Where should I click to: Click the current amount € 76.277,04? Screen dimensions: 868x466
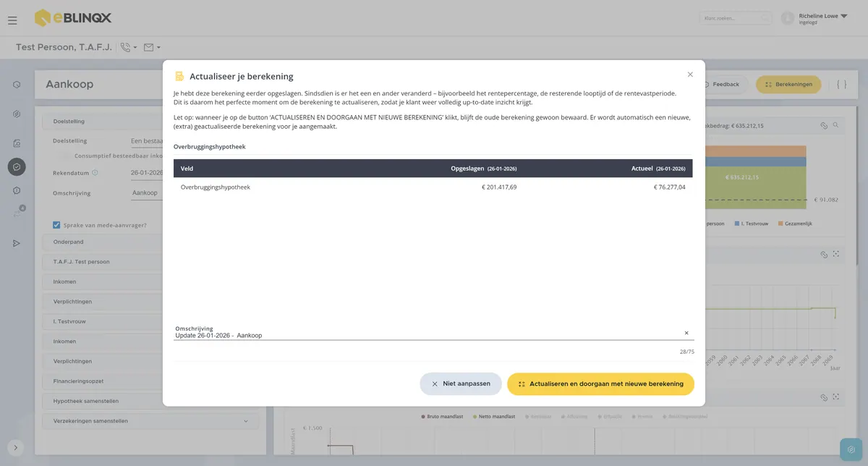pyautogui.click(x=670, y=187)
